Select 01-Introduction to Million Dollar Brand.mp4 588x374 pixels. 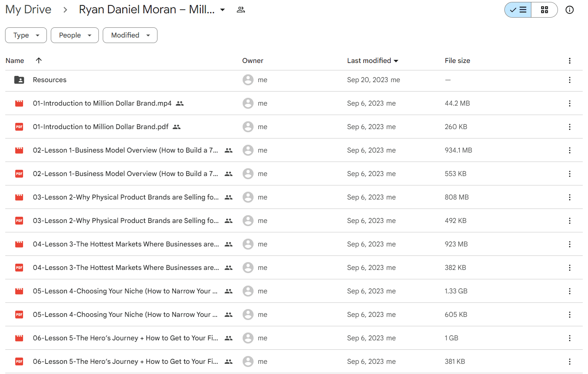[x=102, y=103]
